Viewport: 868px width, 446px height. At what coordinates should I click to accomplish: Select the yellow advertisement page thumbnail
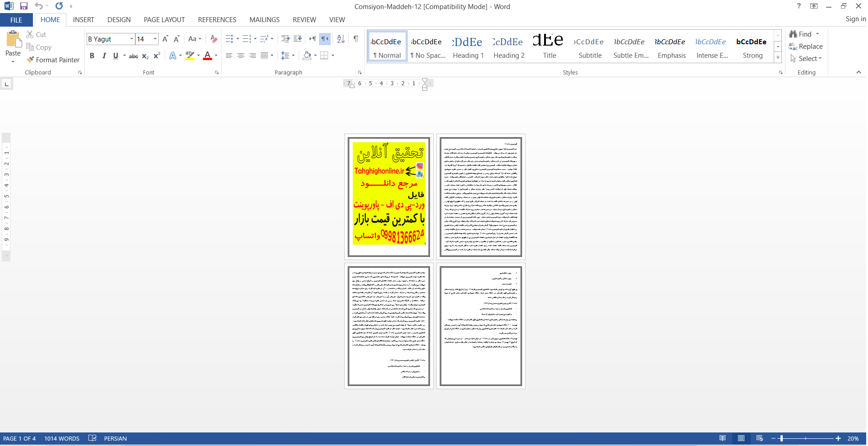coord(389,197)
